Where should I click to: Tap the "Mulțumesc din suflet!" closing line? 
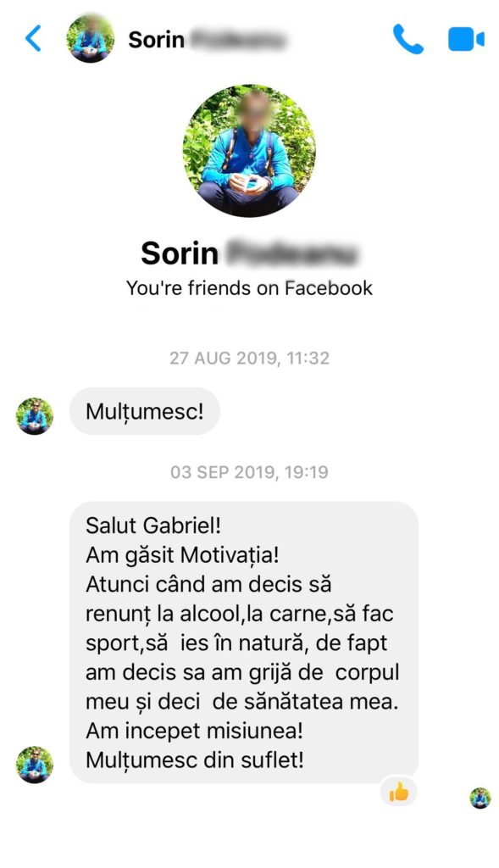click(195, 760)
